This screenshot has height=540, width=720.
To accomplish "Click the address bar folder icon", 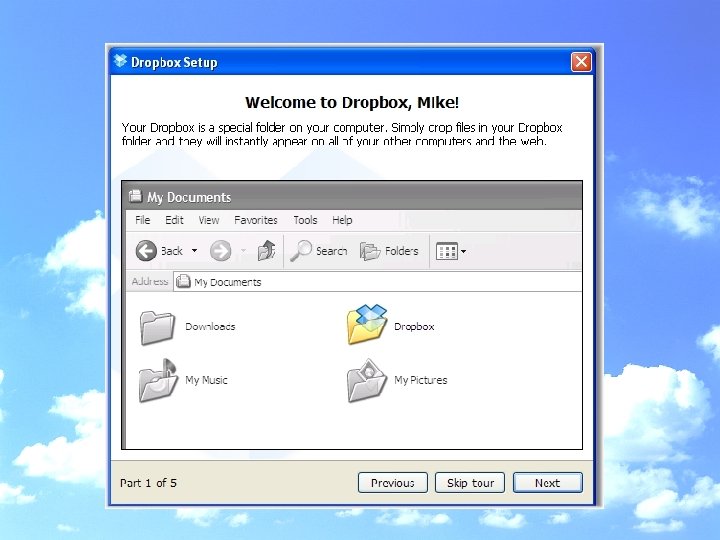I will [x=183, y=281].
